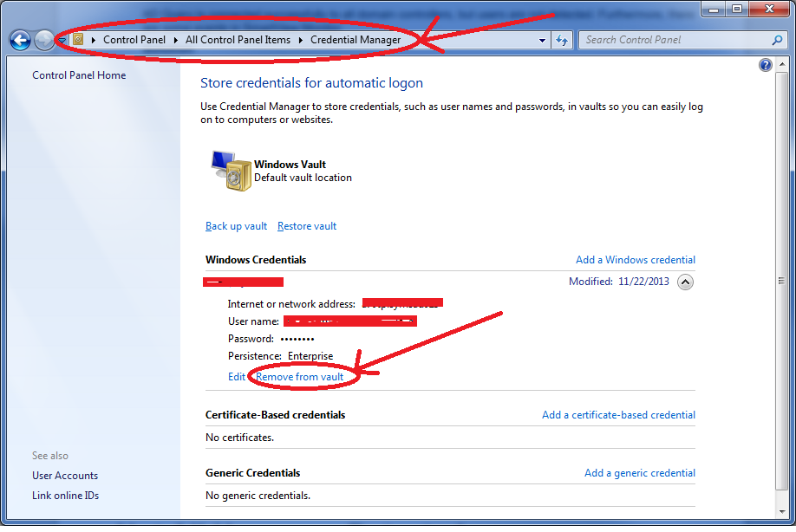Select Credential Manager breadcrumb

356,40
